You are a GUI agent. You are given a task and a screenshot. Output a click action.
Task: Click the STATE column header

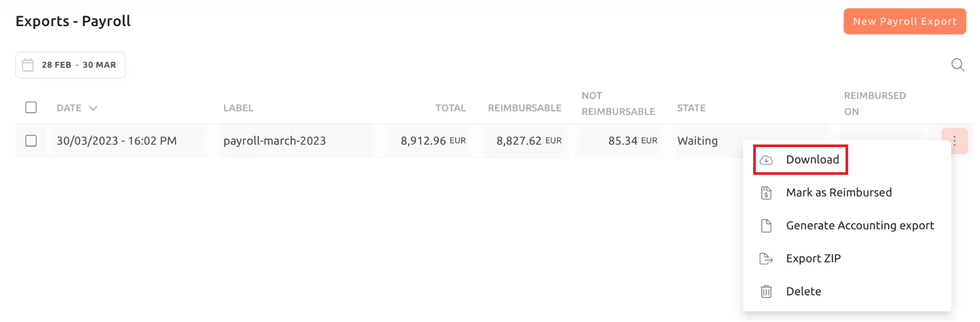point(691,108)
